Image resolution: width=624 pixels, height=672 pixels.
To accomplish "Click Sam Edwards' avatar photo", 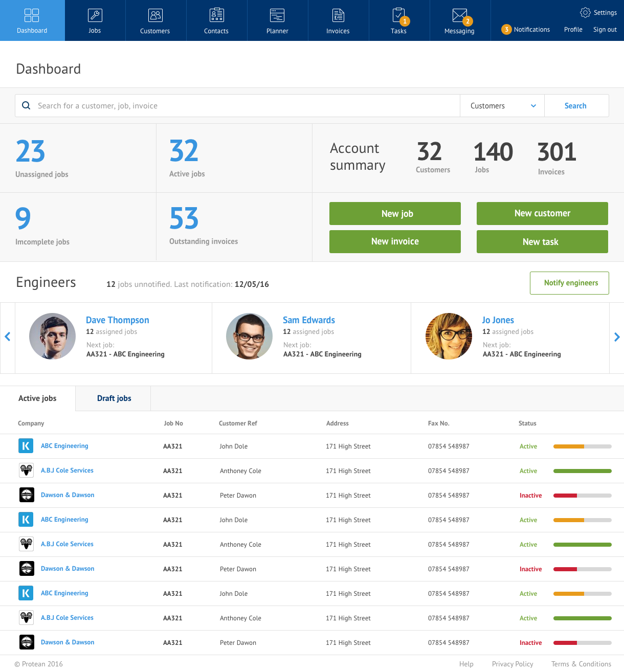I will [249, 336].
